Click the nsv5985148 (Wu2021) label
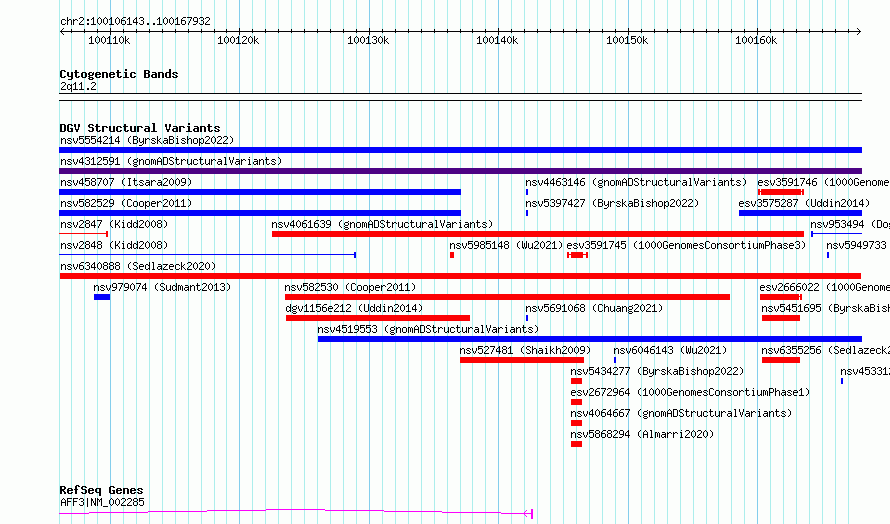Viewport: 890px width, 524px height. [506, 245]
